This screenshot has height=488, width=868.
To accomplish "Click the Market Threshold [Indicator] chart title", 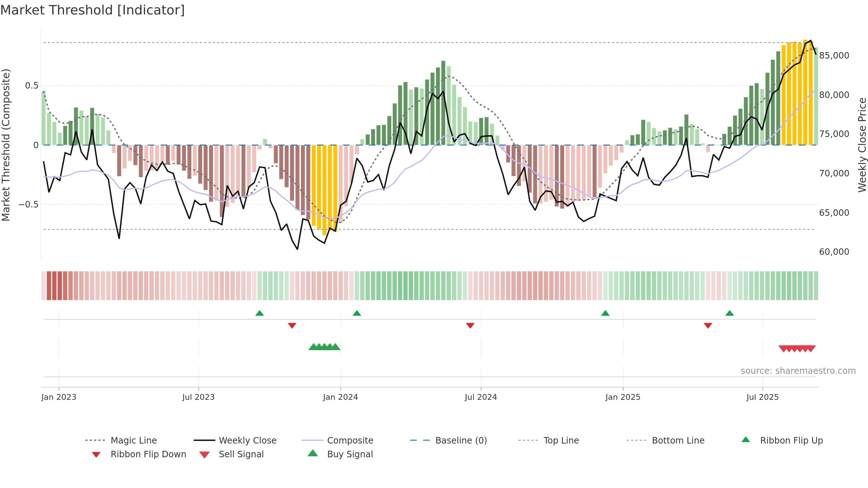I will click(93, 10).
